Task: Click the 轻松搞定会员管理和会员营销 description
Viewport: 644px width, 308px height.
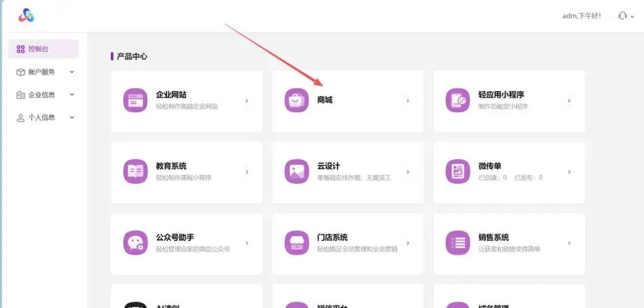Action: [x=357, y=249]
